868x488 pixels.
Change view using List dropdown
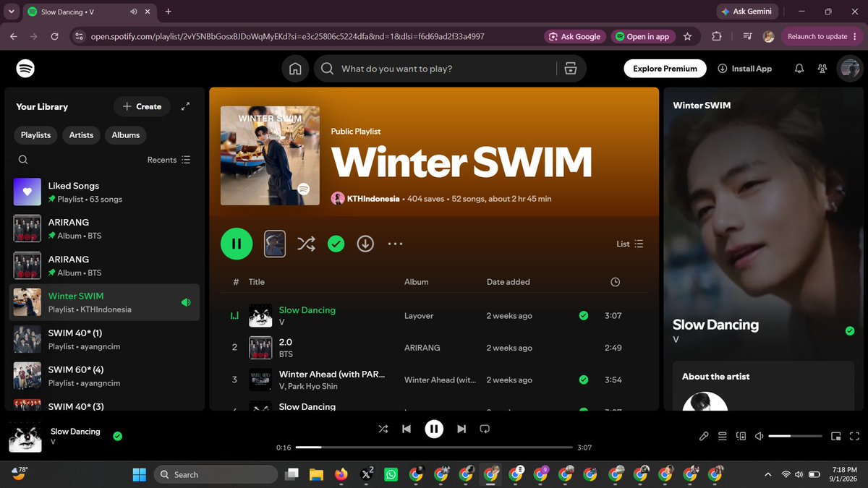(630, 244)
